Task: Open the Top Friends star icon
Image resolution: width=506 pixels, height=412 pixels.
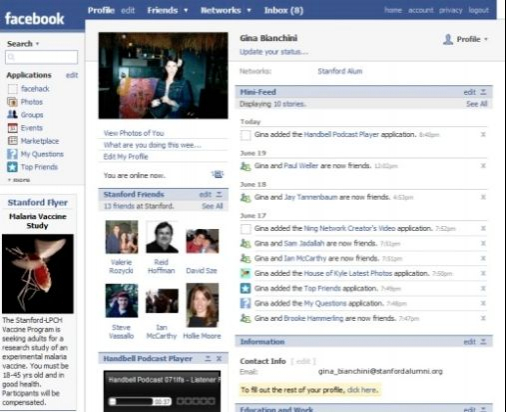Action: coord(12,167)
